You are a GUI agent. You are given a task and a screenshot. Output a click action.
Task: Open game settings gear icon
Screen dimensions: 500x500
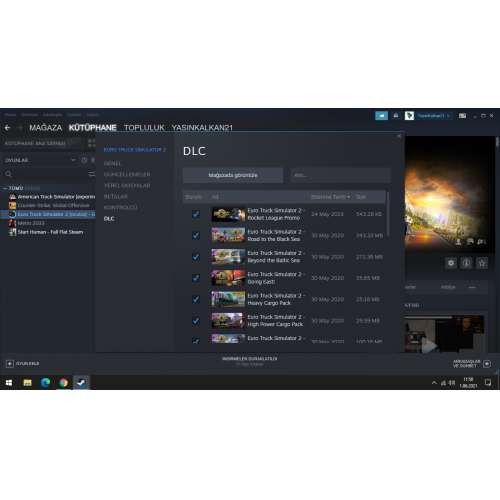tap(451, 263)
